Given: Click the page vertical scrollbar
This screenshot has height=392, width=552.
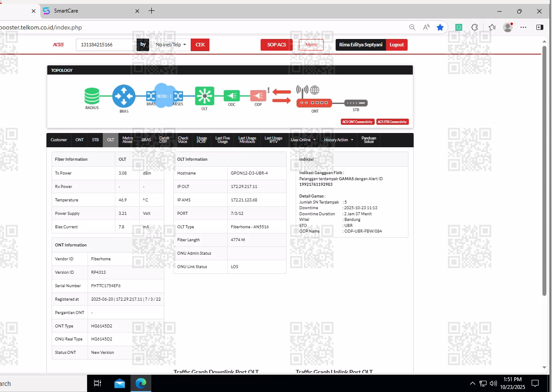Looking at the screenshot, I should click(x=545, y=171).
